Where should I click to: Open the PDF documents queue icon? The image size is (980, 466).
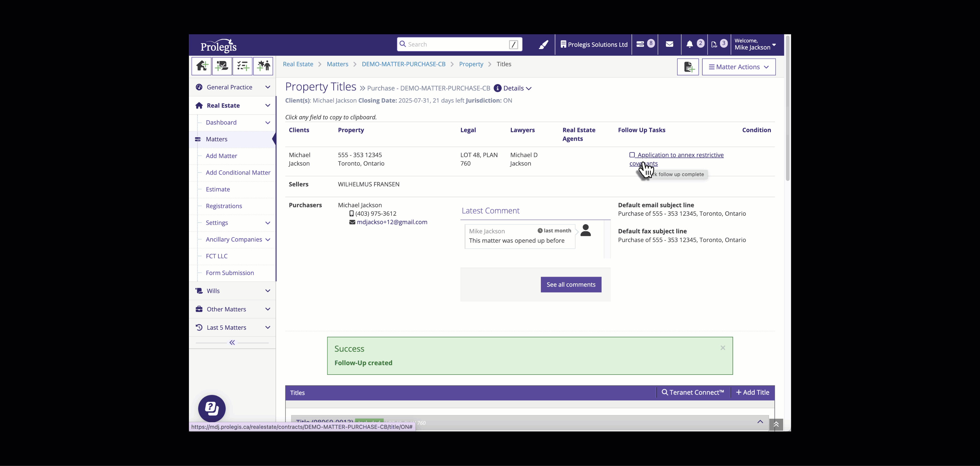[714, 44]
